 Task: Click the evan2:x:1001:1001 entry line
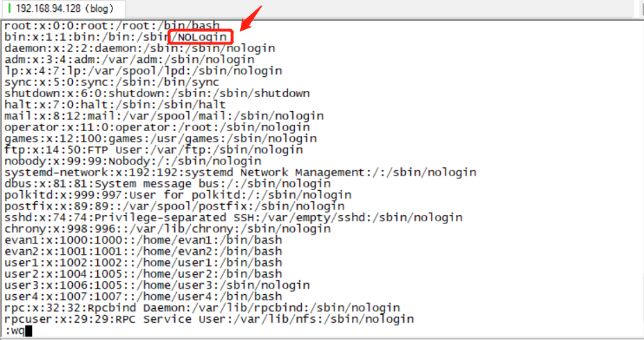[x=144, y=252]
